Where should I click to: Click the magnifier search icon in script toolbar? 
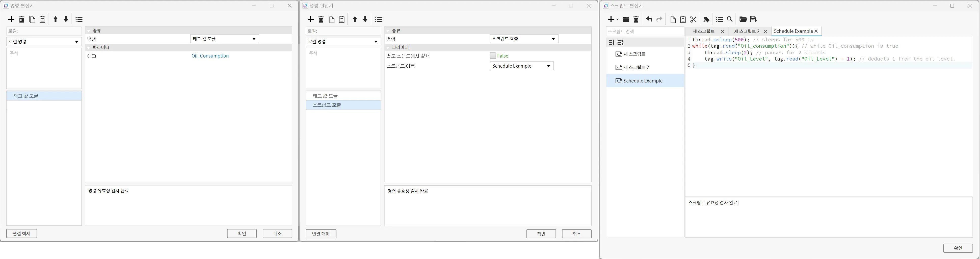tap(730, 19)
